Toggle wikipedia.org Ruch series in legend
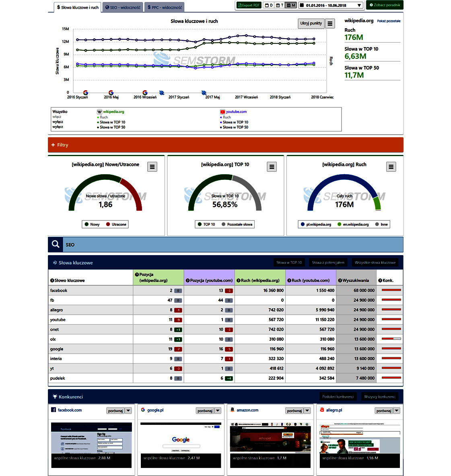This screenshot has height=476, width=451. [102, 117]
